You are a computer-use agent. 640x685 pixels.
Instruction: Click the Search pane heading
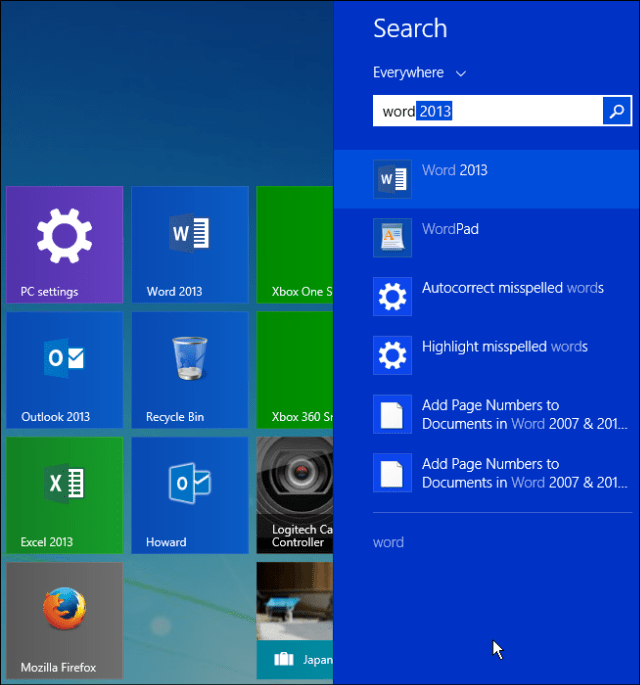[x=410, y=28]
